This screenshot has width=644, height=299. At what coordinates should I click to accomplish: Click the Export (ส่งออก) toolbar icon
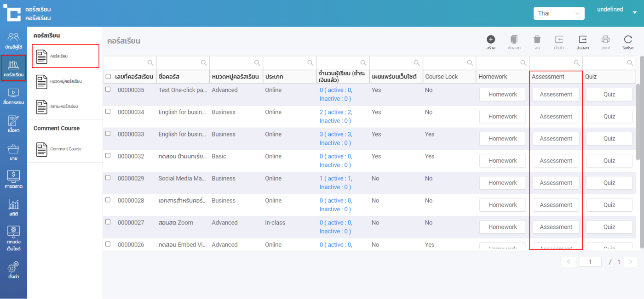coord(582,40)
